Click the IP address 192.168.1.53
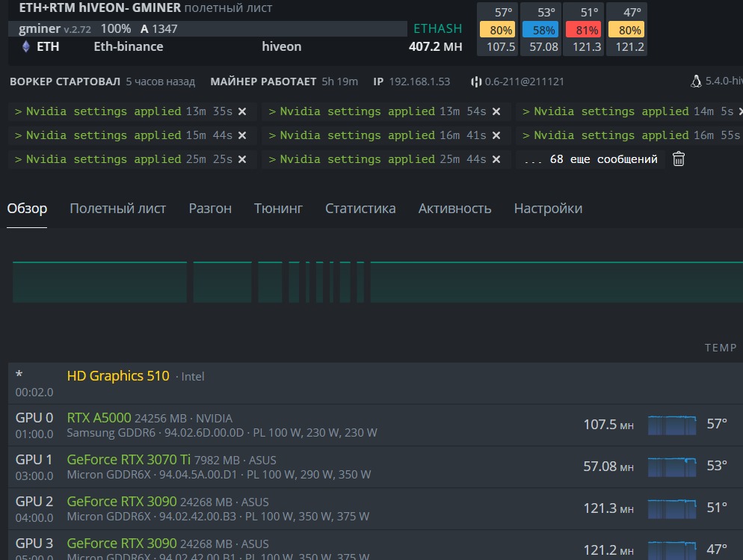743x560 pixels. point(419,81)
